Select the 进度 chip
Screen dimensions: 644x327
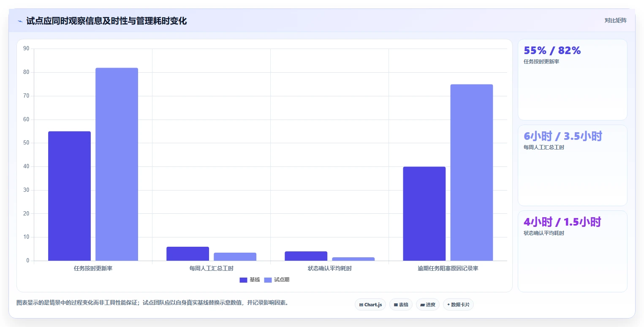coord(428,305)
